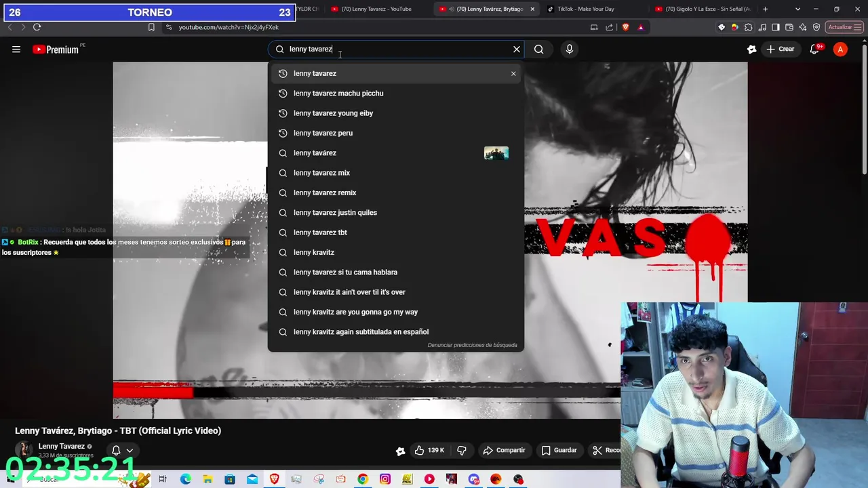
Task: Clear the search query text
Action: tap(517, 49)
